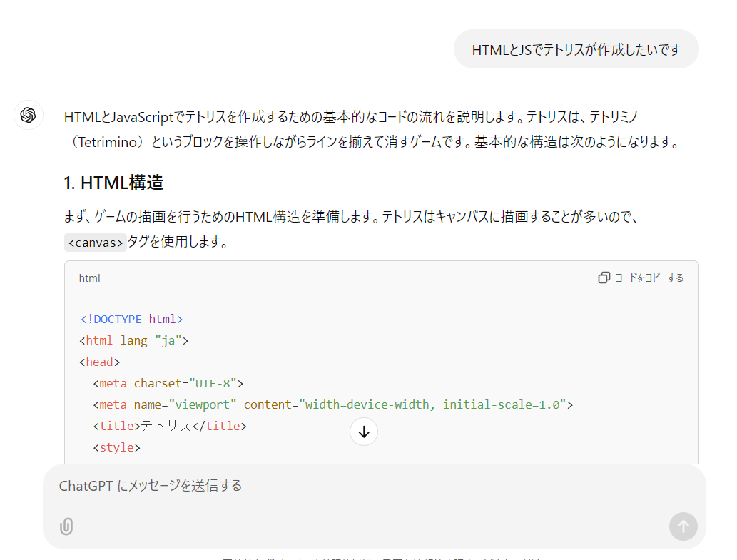Click the meta charset="UTF-8" code line
The image size is (737, 560).
coord(168,383)
